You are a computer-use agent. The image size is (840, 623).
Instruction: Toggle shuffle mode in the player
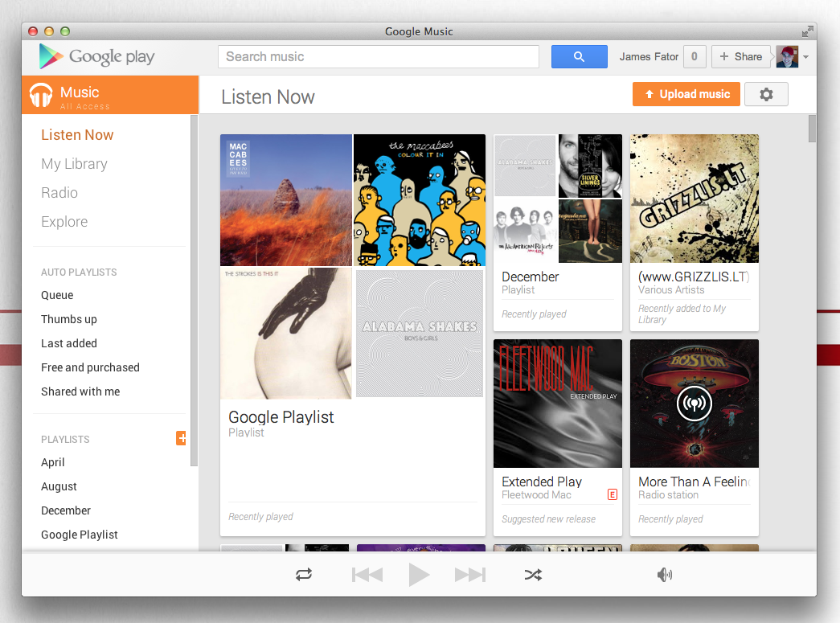tap(533, 575)
